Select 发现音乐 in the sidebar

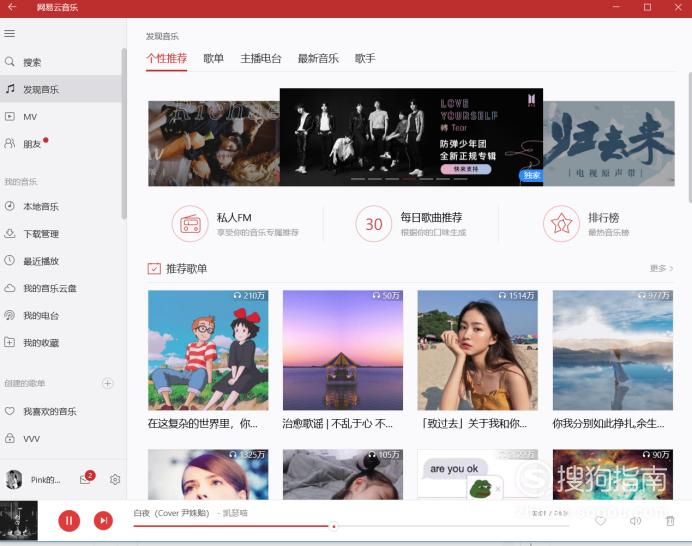(60, 89)
